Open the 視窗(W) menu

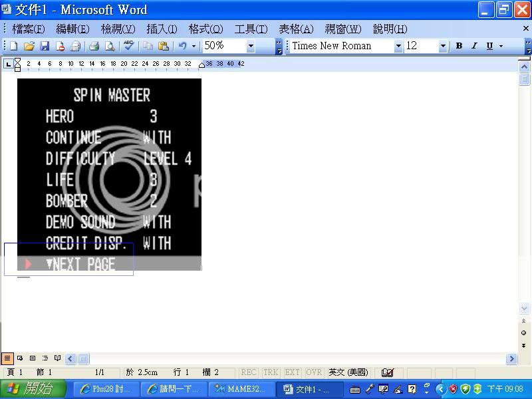tap(343, 29)
